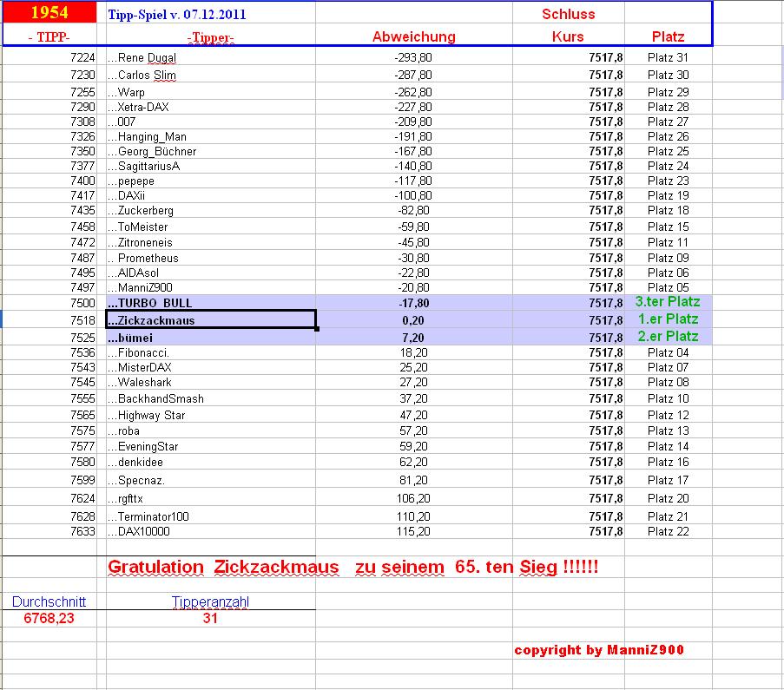Screen dimensions: 784x690
Task: Select the Rene Dugal name cell
Action: (x=210, y=57)
